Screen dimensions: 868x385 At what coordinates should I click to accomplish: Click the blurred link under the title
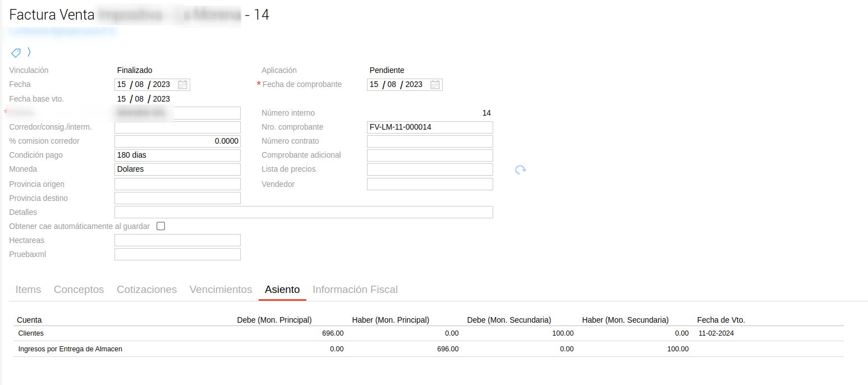click(62, 32)
